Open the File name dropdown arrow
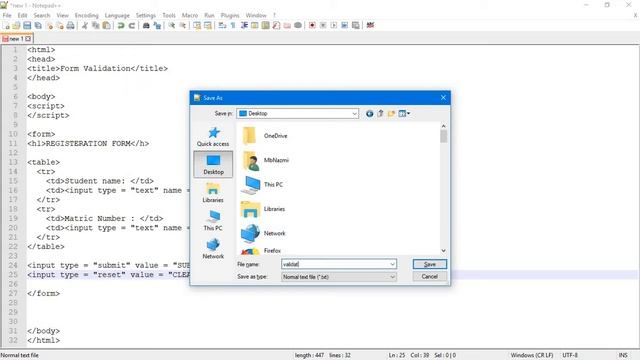 [x=392, y=264]
